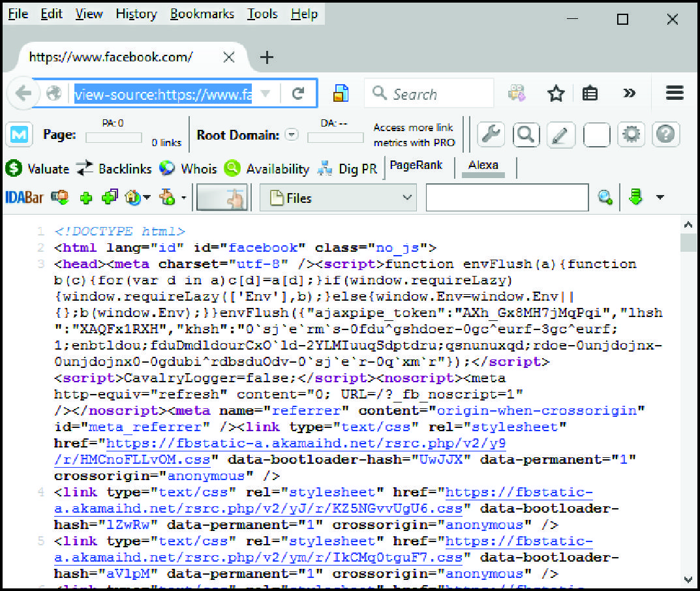Expand dropdown next to home globe icon

click(147, 197)
